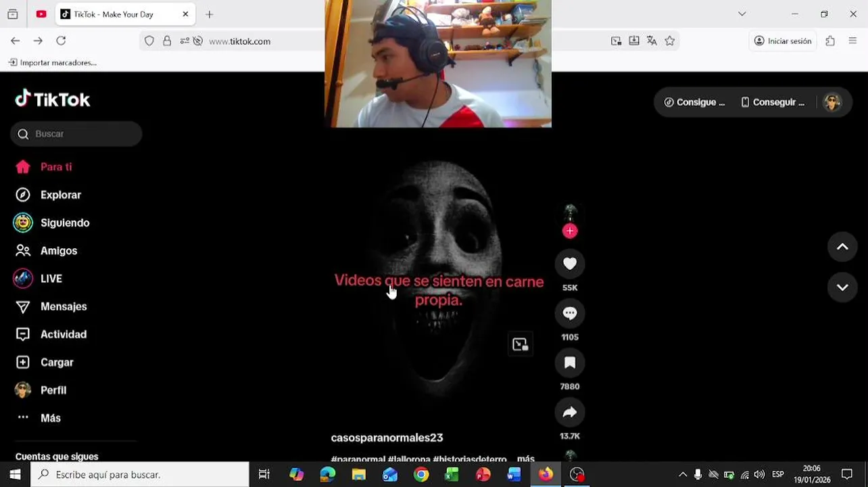
Task: Open the Firefox View icon
Action: click(x=12, y=14)
